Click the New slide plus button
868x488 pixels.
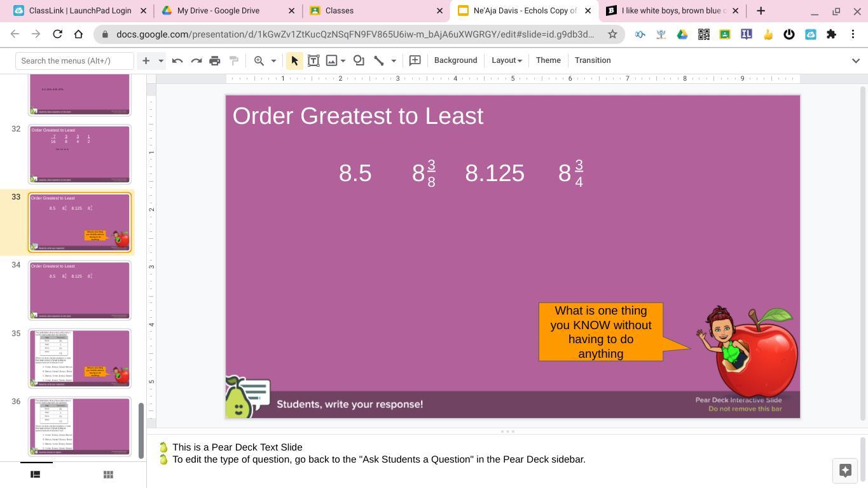point(146,60)
